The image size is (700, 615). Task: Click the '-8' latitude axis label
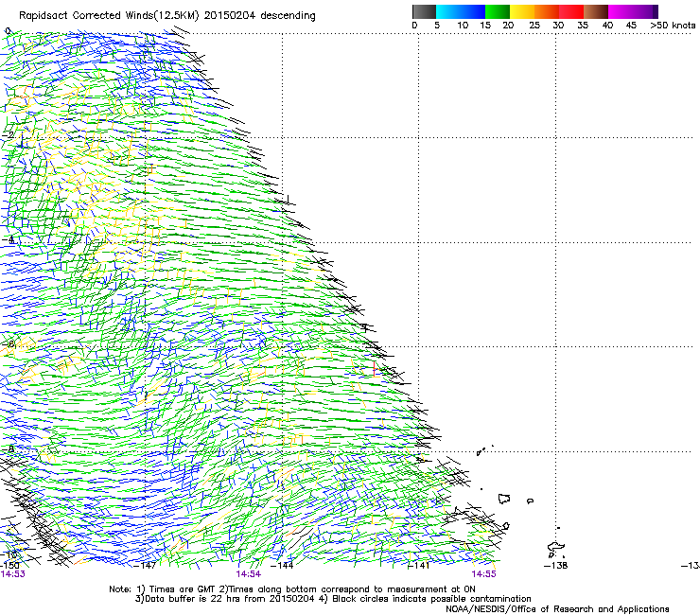pos(8,448)
